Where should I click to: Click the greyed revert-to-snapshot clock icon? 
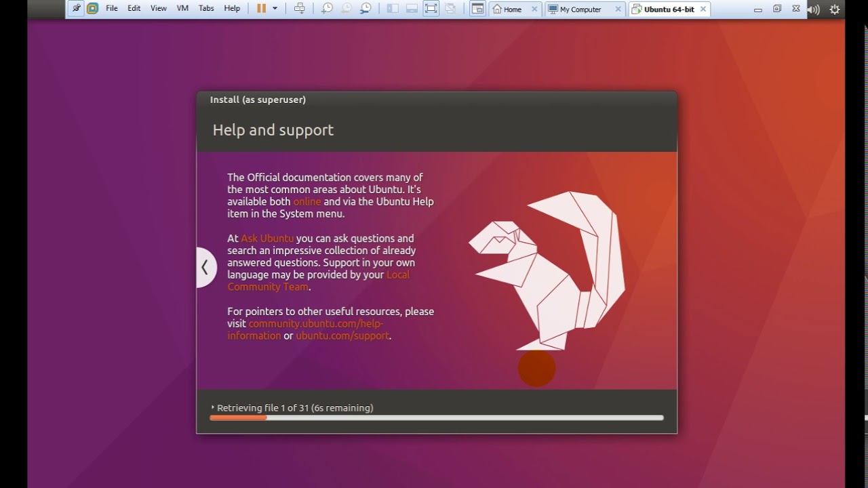(346, 9)
